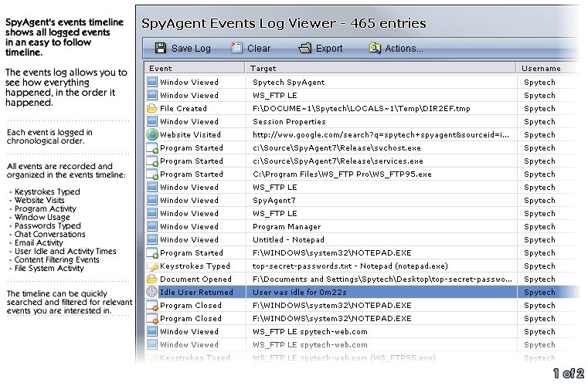Viewport: 588px width, 386px height.
Task: Click the globe icon of Website Visited row
Action: tap(152, 134)
